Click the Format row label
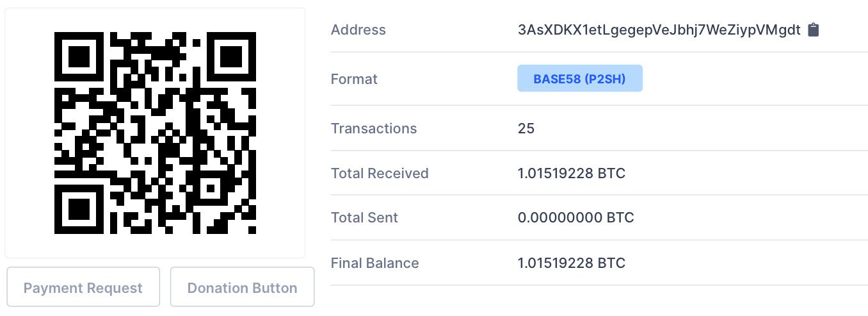This screenshot has width=868, height=316. (354, 79)
